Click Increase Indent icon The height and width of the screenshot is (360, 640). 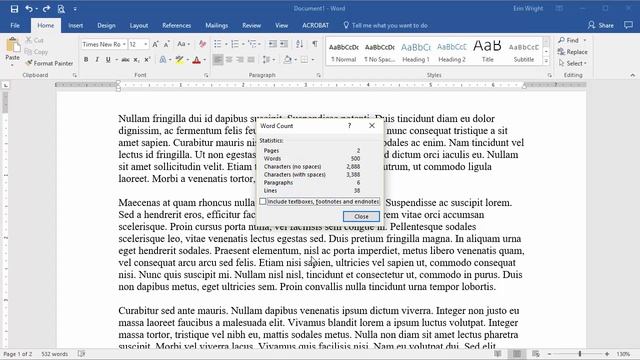[x=284, y=44]
